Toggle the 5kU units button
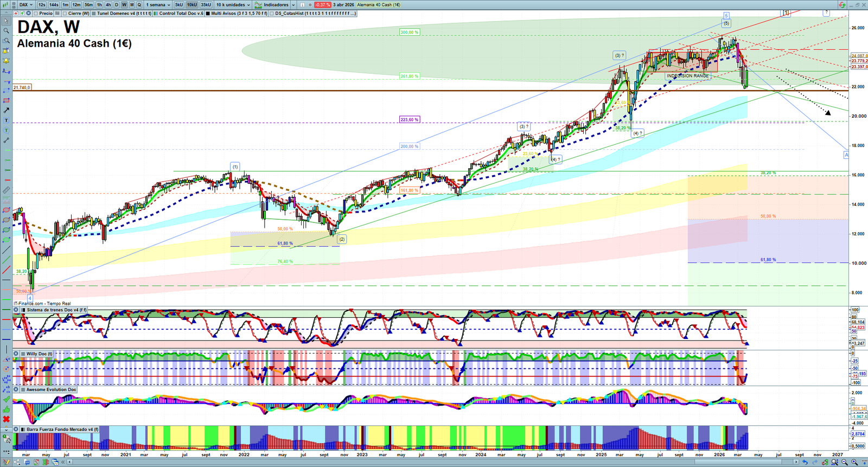This screenshot has height=467, width=868. [x=179, y=5]
